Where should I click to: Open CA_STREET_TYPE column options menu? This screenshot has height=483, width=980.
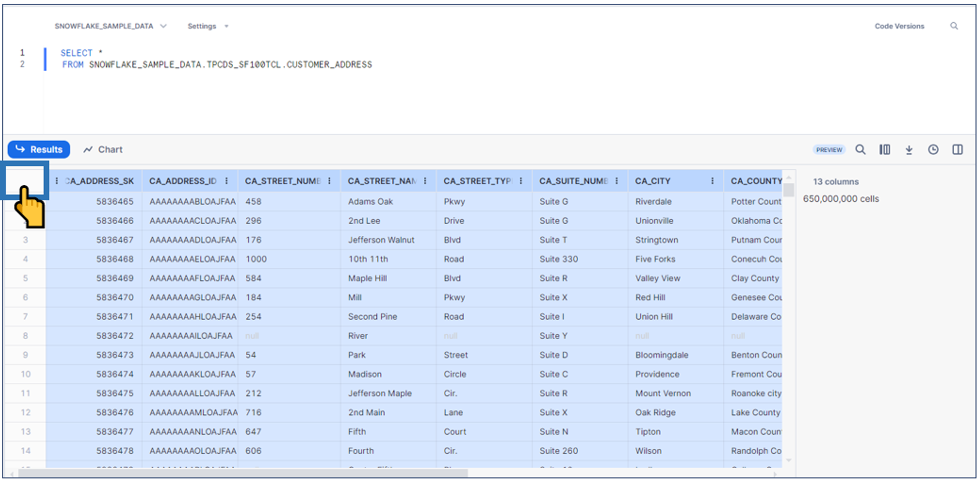coord(521,181)
